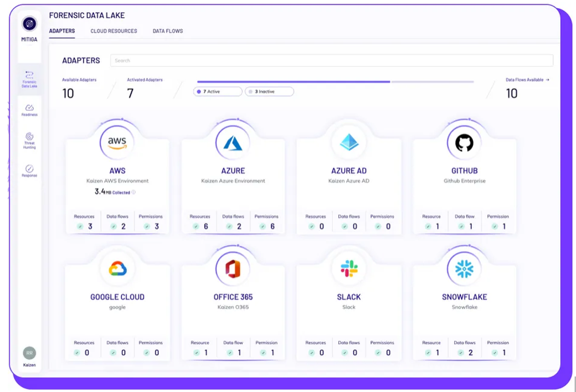Open the Office 365 adapter icon
Image resolution: width=576 pixels, height=392 pixels.
pos(233,269)
